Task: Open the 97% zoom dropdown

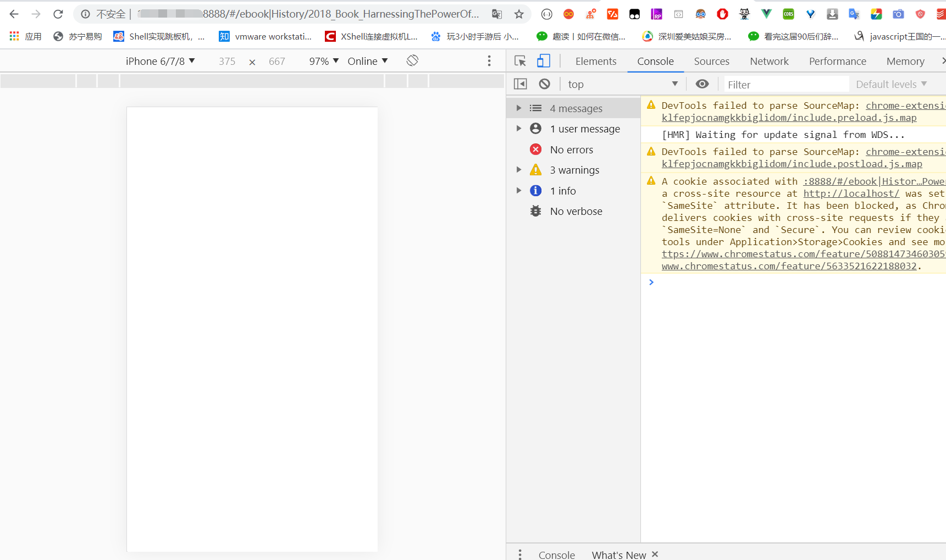Action: pyautogui.click(x=324, y=61)
